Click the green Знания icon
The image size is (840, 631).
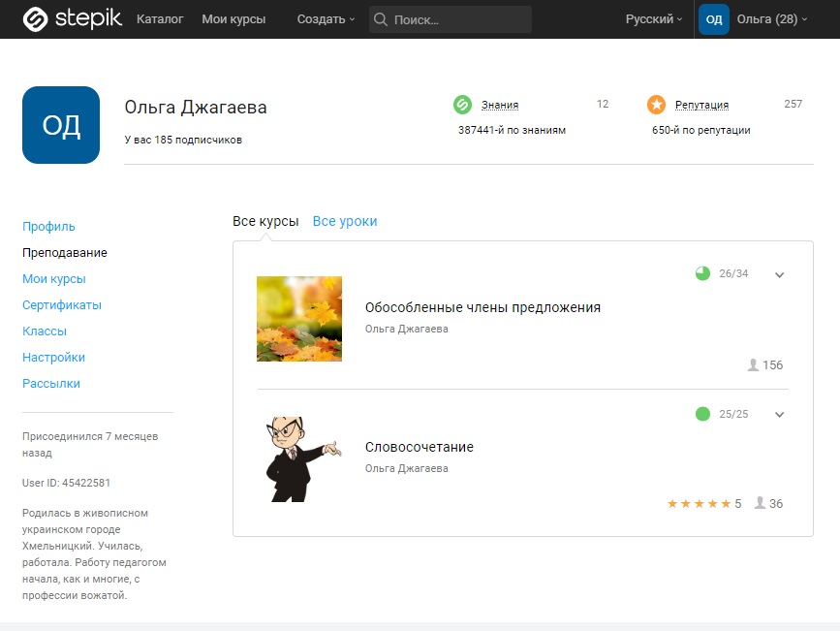pyautogui.click(x=462, y=105)
